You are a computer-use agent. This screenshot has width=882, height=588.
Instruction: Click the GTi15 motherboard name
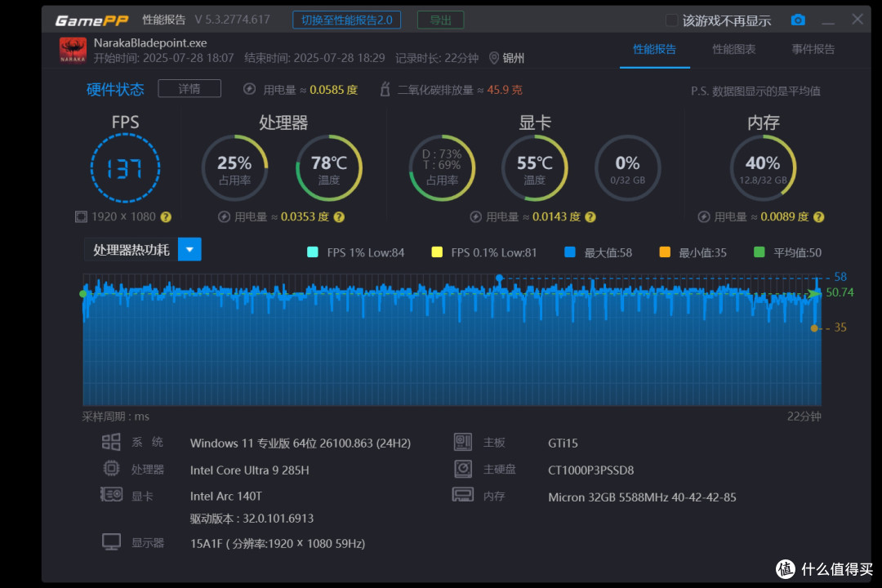click(563, 443)
